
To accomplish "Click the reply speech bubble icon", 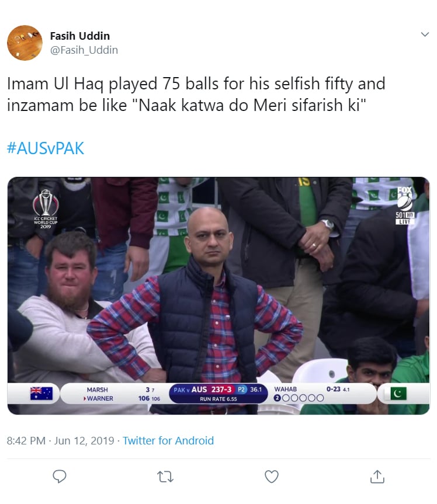I will [60, 477].
